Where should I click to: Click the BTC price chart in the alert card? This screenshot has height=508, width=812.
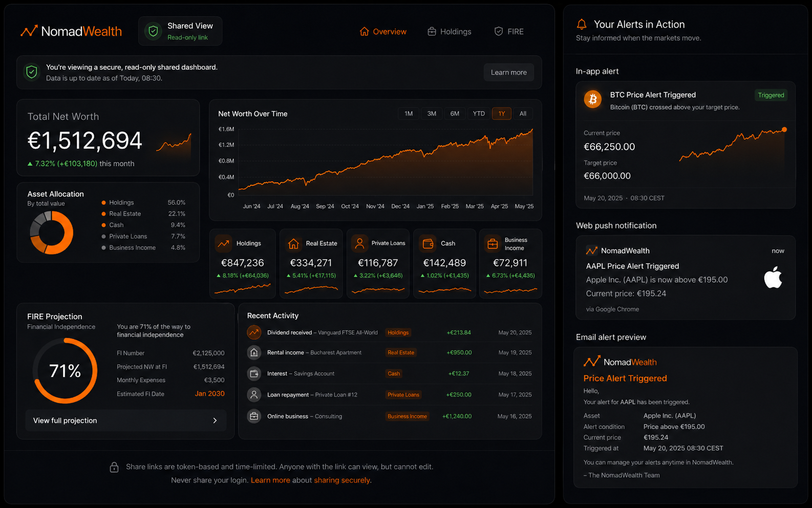click(733, 145)
